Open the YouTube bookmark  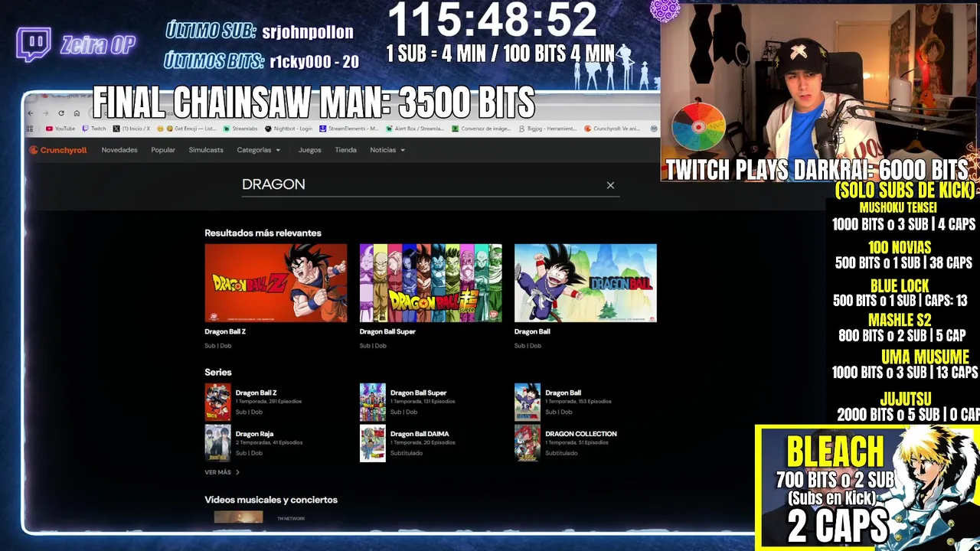(x=60, y=129)
